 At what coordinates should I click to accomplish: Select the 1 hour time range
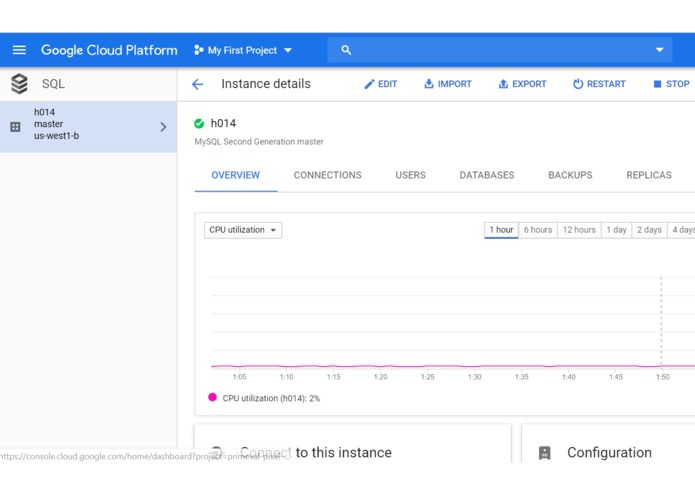[501, 230]
